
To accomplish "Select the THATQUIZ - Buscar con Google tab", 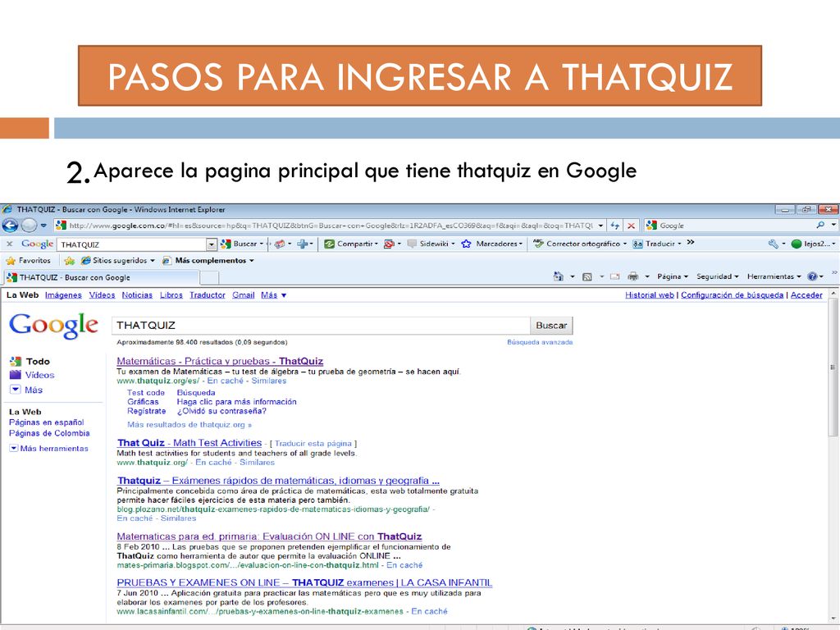I will pos(102,277).
